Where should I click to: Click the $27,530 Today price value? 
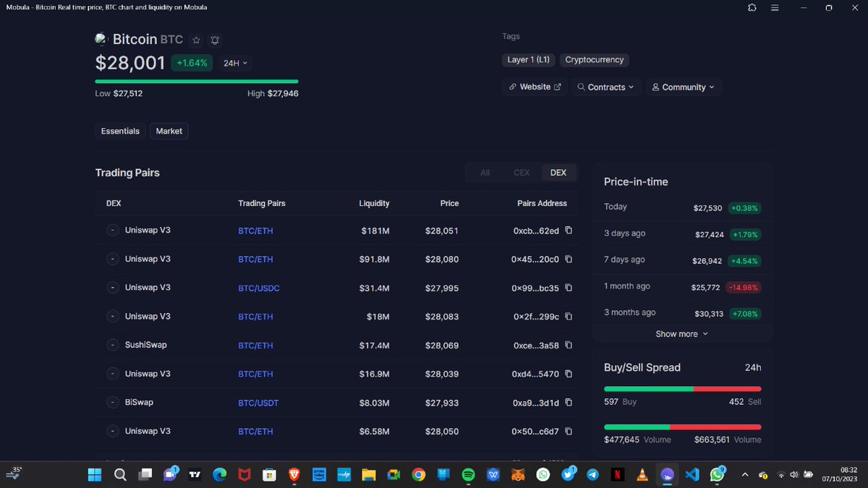tap(707, 208)
